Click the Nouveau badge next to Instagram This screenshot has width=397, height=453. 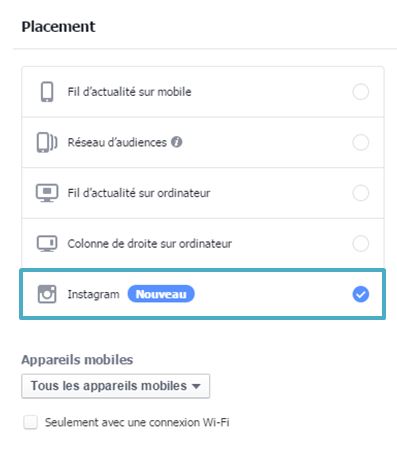tap(161, 294)
